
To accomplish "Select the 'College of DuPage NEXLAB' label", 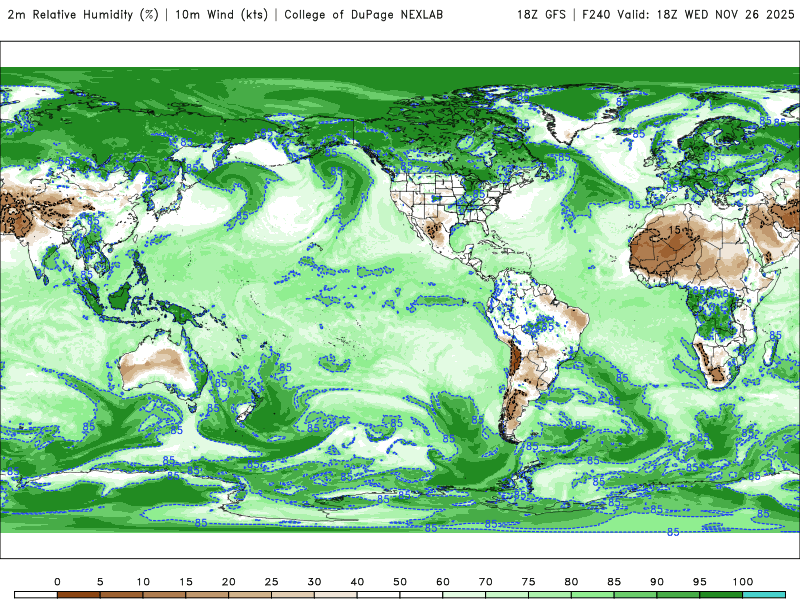I will [363, 15].
